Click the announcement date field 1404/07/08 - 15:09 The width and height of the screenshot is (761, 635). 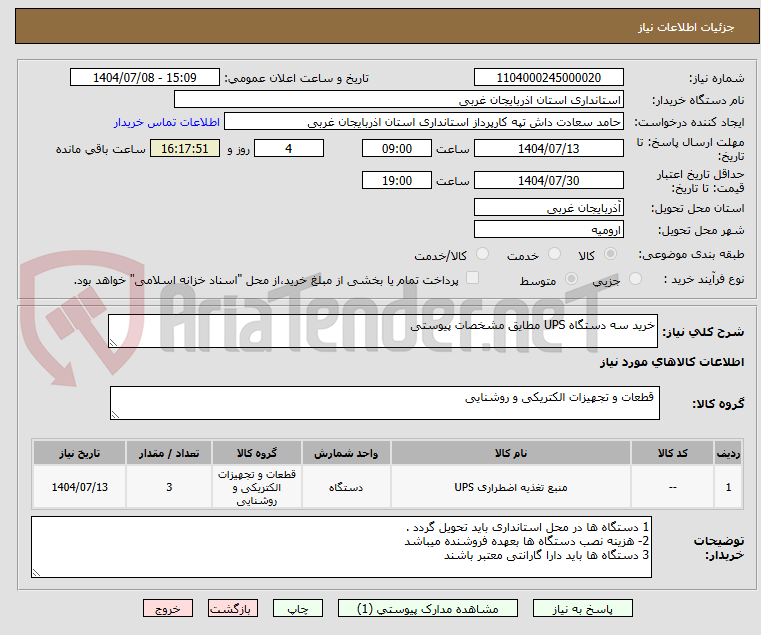pyautogui.click(x=145, y=78)
